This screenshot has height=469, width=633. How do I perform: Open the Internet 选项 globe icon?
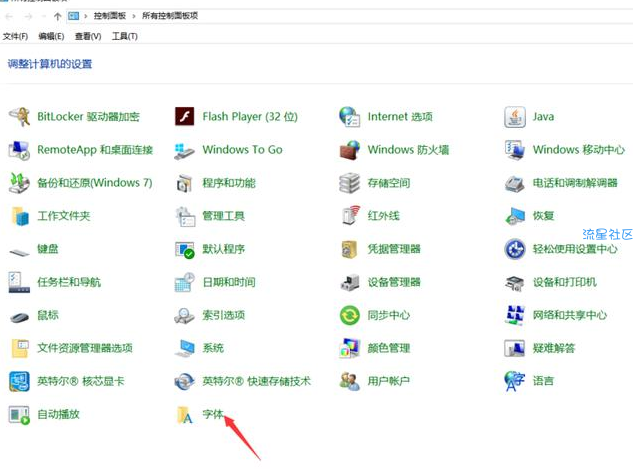[x=350, y=117]
